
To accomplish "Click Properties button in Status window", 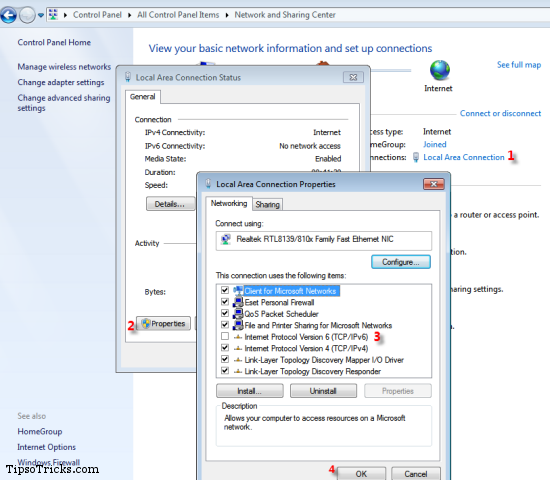I will tap(163, 324).
